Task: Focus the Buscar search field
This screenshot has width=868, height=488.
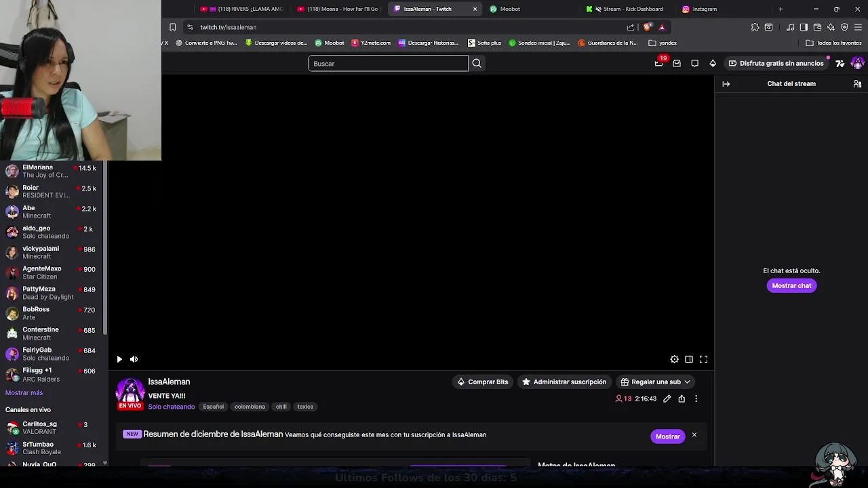Action: 388,63
